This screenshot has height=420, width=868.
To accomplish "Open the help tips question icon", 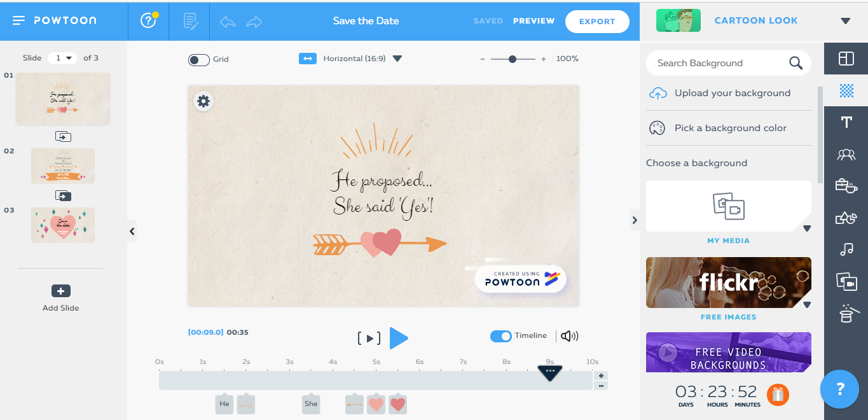I will (148, 20).
